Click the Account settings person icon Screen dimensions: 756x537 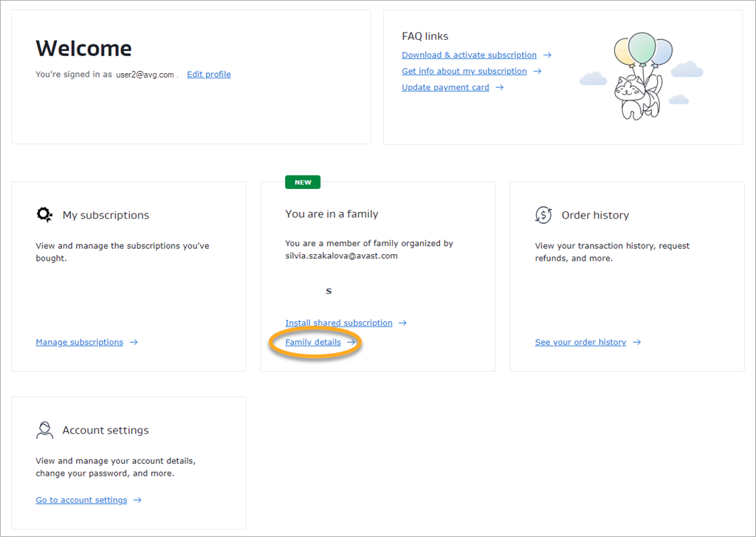point(44,430)
